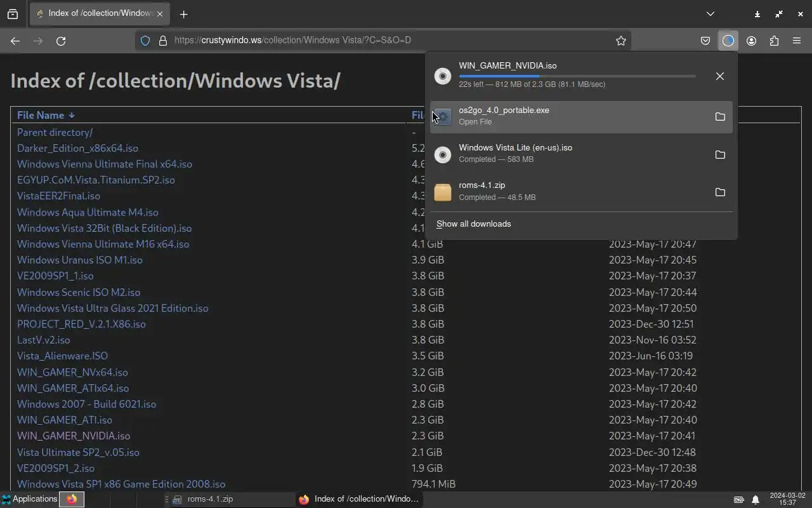This screenshot has height=508, width=812.
Task: Open the Firefox hamburger menu
Action: pos(797,41)
